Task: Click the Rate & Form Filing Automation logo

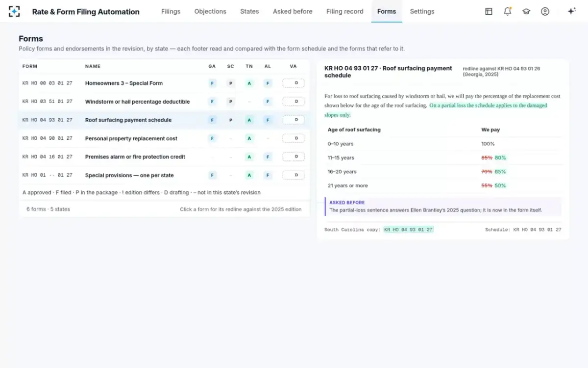Action: (14, 11)
